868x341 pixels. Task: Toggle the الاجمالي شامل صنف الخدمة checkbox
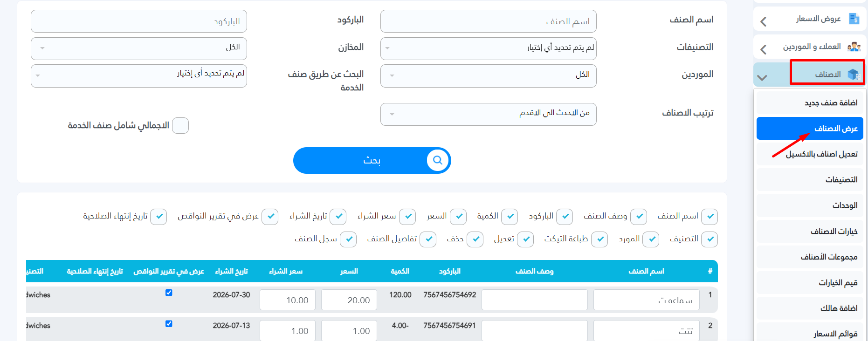pos(180,126)
